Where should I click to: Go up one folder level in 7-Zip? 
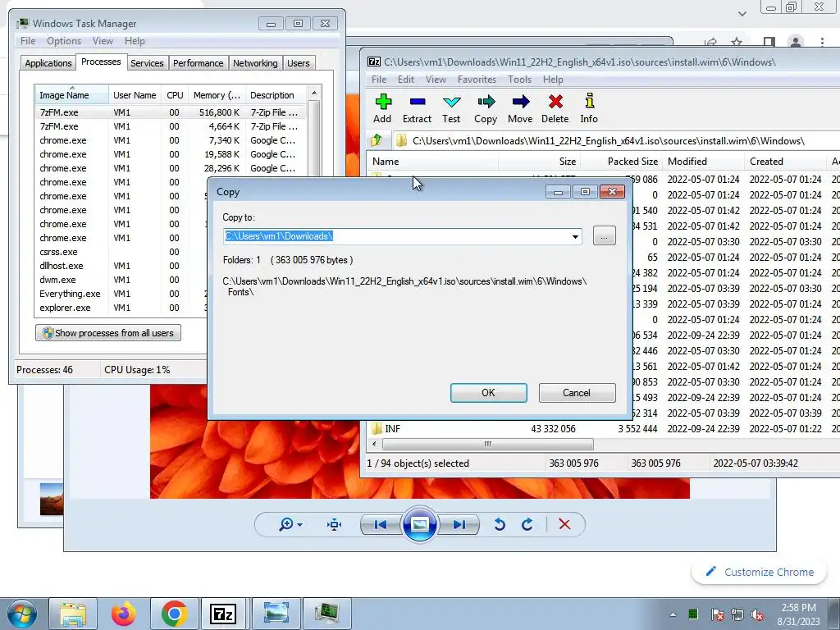[x=376, y=140]
